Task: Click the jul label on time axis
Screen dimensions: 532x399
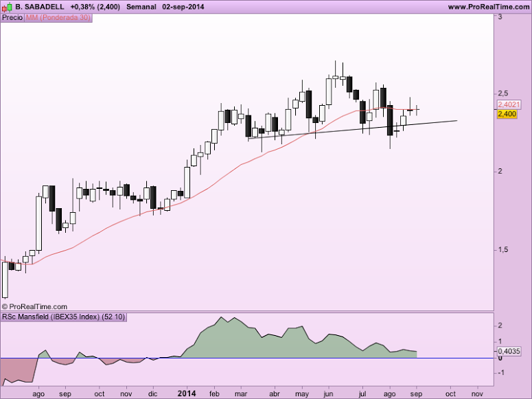Action: pyautogui.click(x=362, y=394)
